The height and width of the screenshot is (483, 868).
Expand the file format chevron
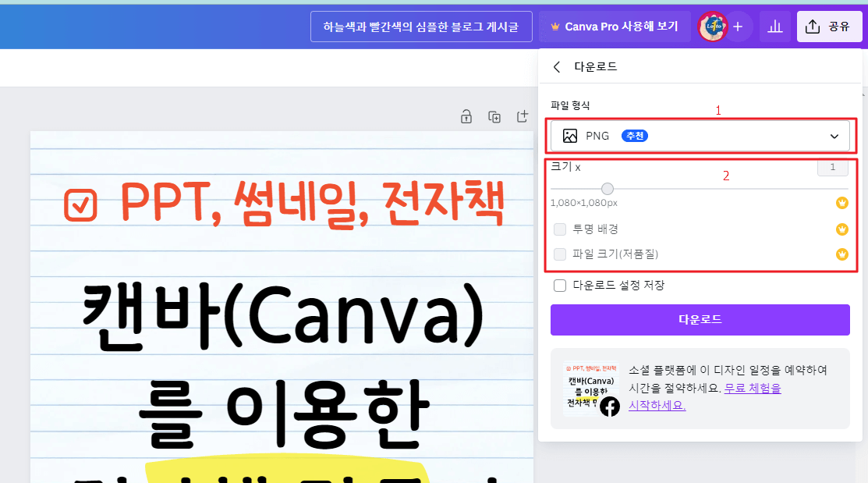click(833, 135)
